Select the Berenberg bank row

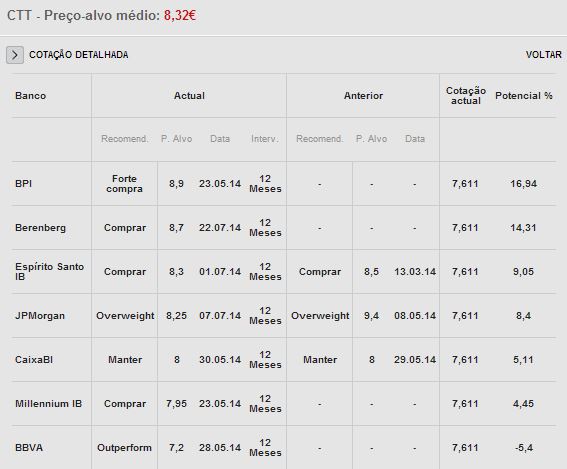click(284, 228)
